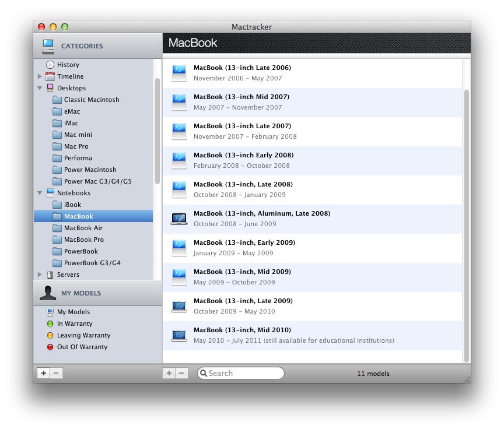Click the CATEGORIES header computer icon
Screen dimensions: 504x429
point(48,46)
